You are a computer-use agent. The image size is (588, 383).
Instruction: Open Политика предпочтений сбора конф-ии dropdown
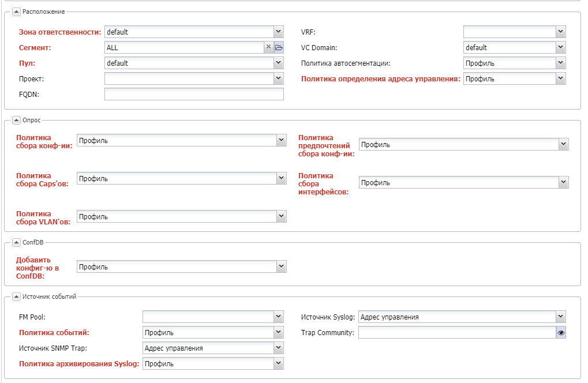point(564,144)
